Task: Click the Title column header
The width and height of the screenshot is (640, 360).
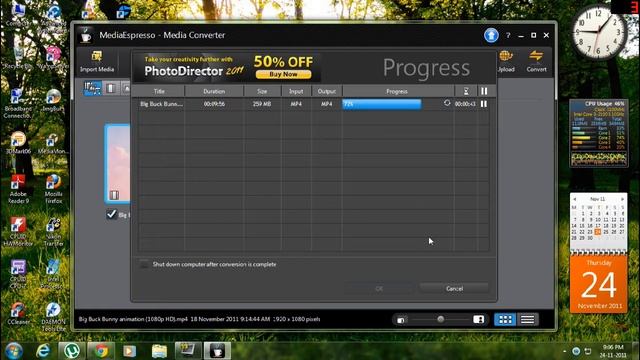Action: [x=159, y=91]
